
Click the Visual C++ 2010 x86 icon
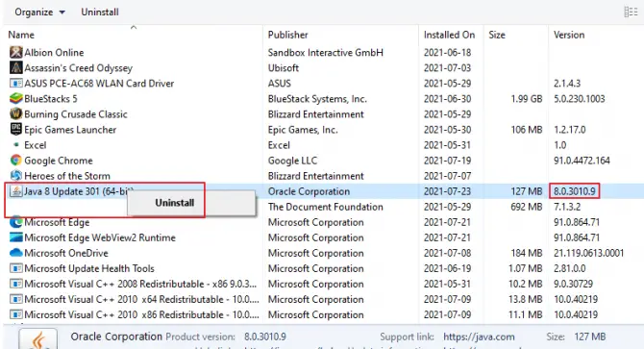15,315
